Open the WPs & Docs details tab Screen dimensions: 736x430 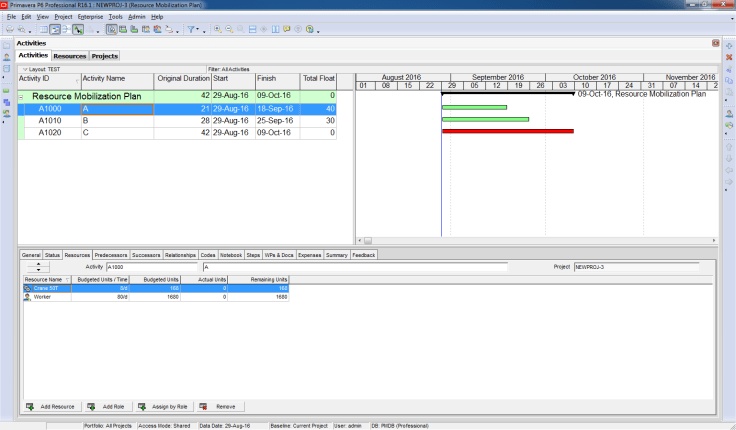tap(279, 255)
